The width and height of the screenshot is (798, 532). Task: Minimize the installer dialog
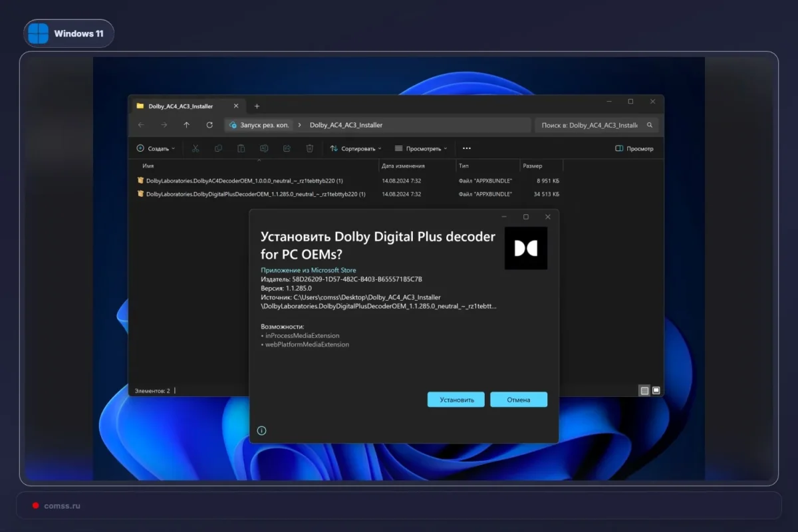point(504,217)
